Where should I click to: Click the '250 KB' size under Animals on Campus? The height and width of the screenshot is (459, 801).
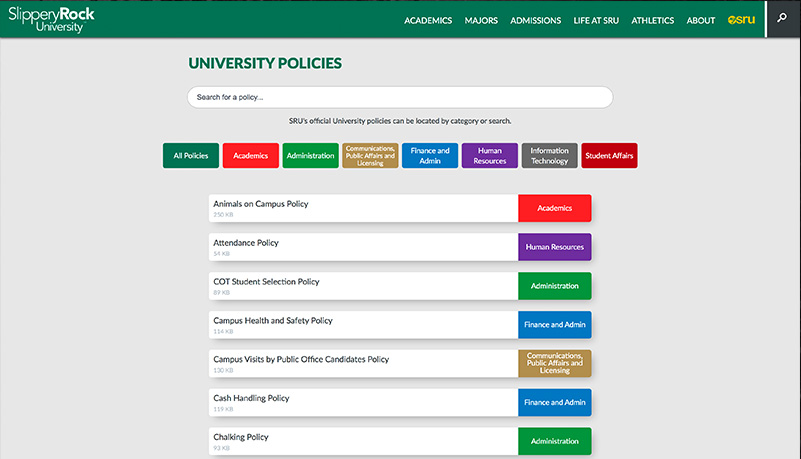tap(223, 214)
